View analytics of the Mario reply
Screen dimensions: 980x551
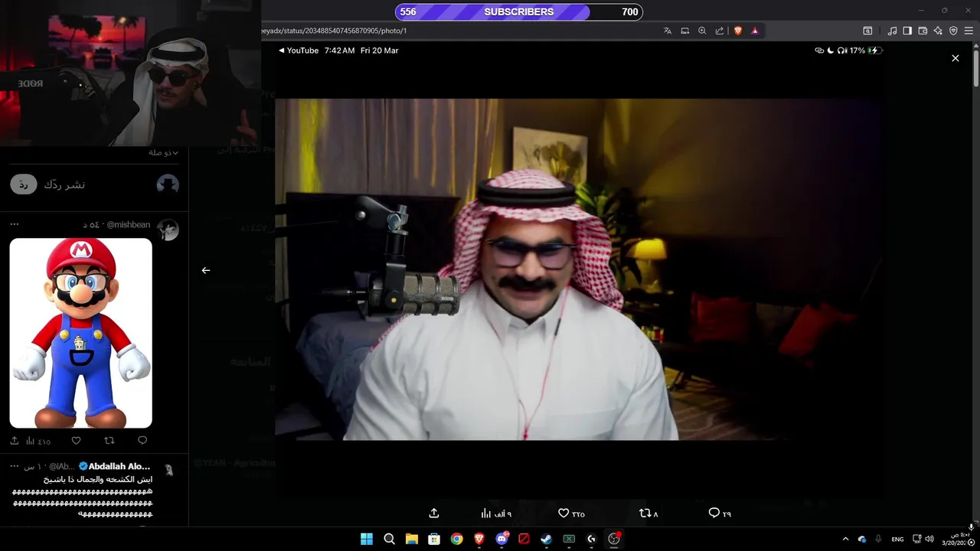[x=38, y=441]
